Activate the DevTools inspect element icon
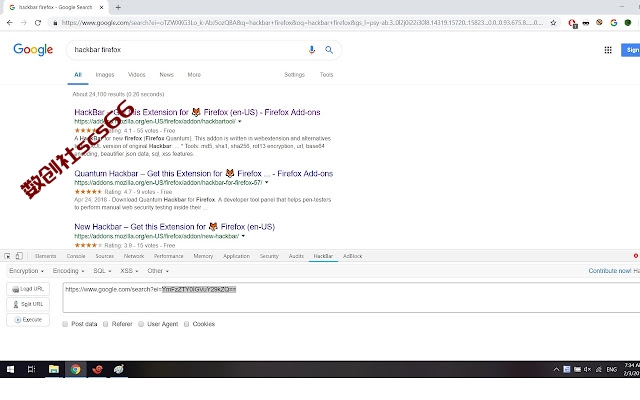This screenshot has height=400, width=640. coord(7,256)
